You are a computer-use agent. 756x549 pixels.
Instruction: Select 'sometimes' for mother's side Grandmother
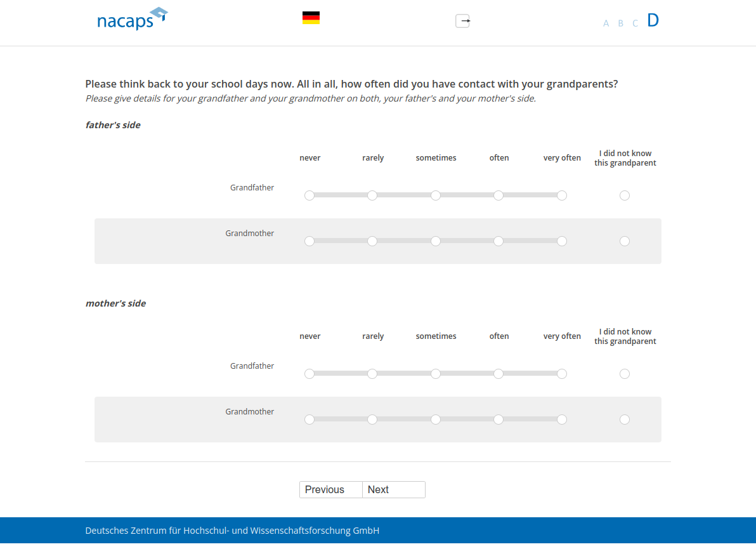tap(436, 420)
